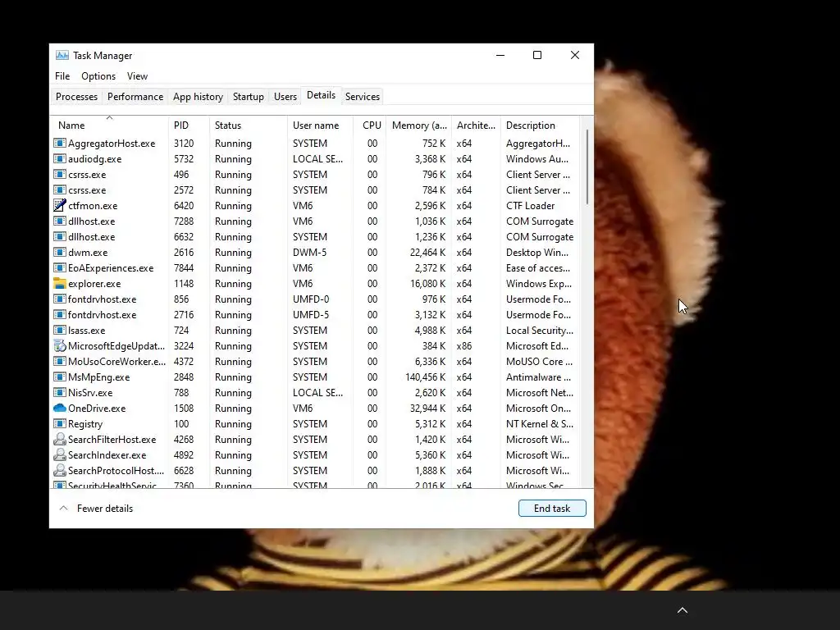Show hidden icons in the taskbar tray

pyautogui.click(x=682, y=610)
